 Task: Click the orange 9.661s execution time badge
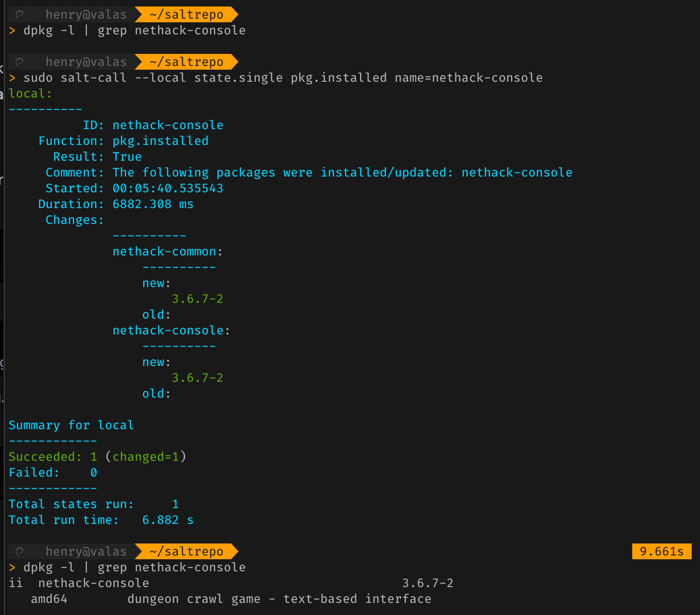(661, 551)
